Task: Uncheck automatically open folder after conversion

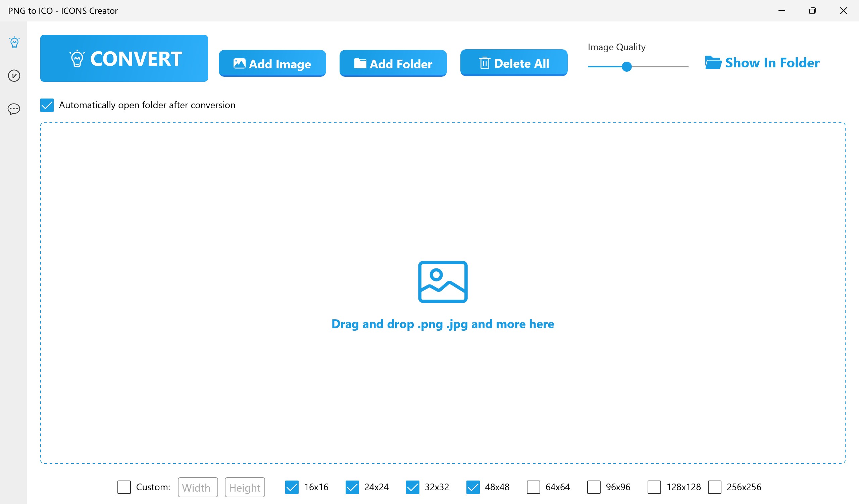Action: click(47, 105)
